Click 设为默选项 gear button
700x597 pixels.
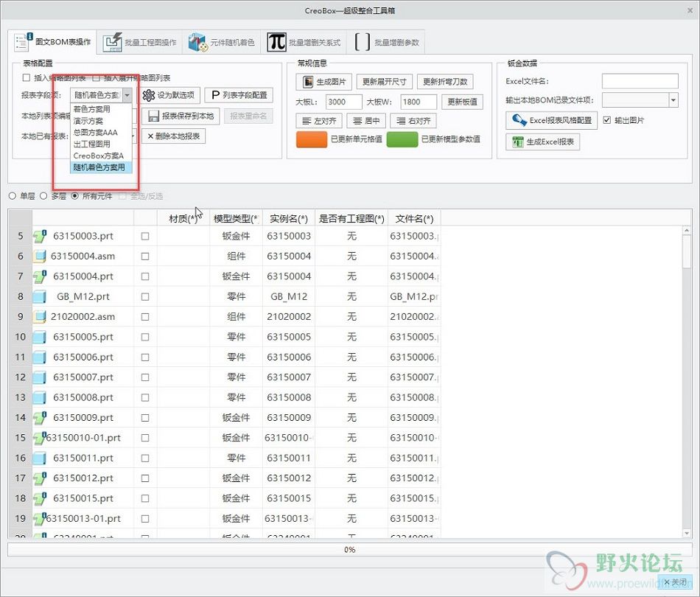pyautogui.click(x=169, y=95)
